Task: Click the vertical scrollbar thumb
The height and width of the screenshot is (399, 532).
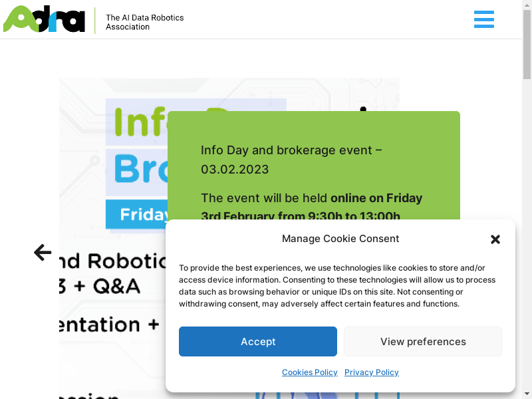Action: coord(527,44)
